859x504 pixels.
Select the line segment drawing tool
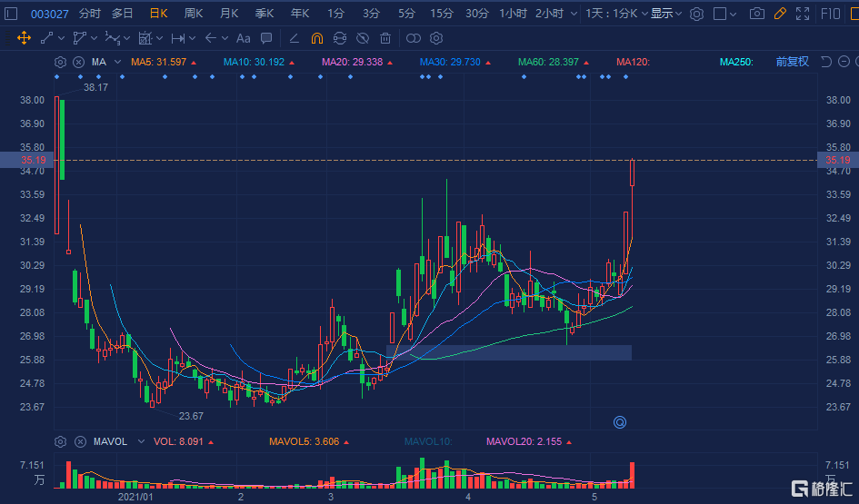[46, 38]
